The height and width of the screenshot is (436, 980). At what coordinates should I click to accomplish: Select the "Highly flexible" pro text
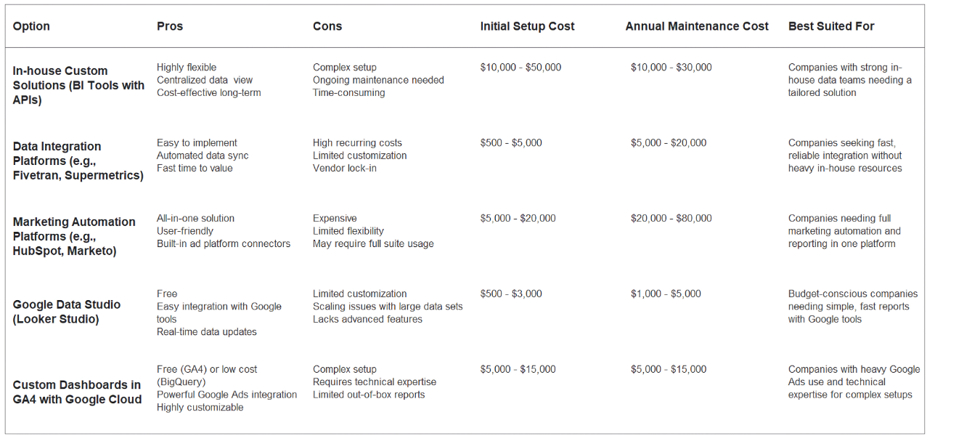[187, 68]
